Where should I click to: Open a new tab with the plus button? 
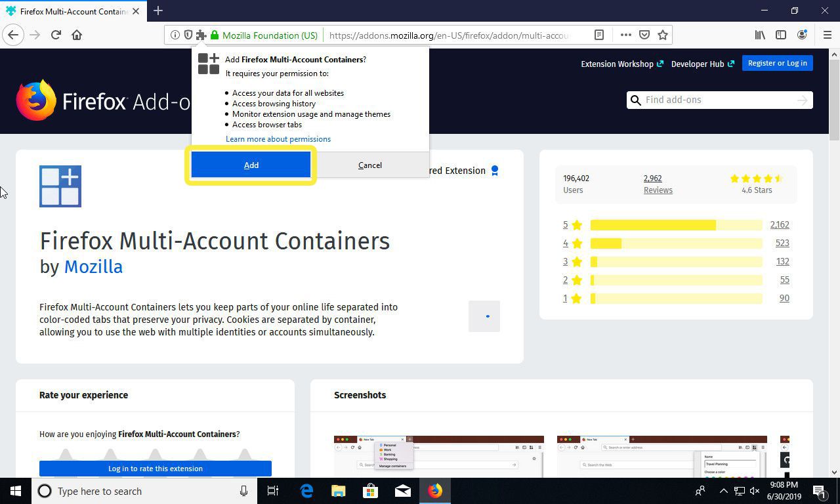(158, 10)
